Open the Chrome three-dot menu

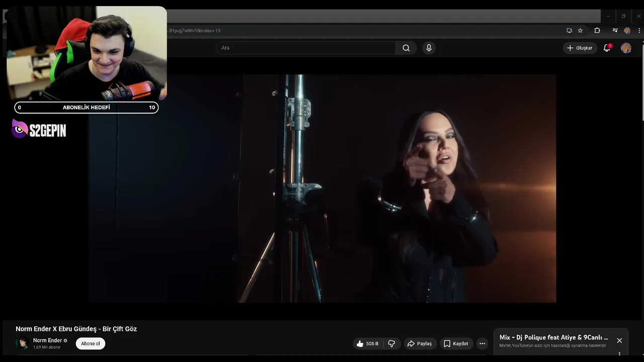click(x=639, y=30)
